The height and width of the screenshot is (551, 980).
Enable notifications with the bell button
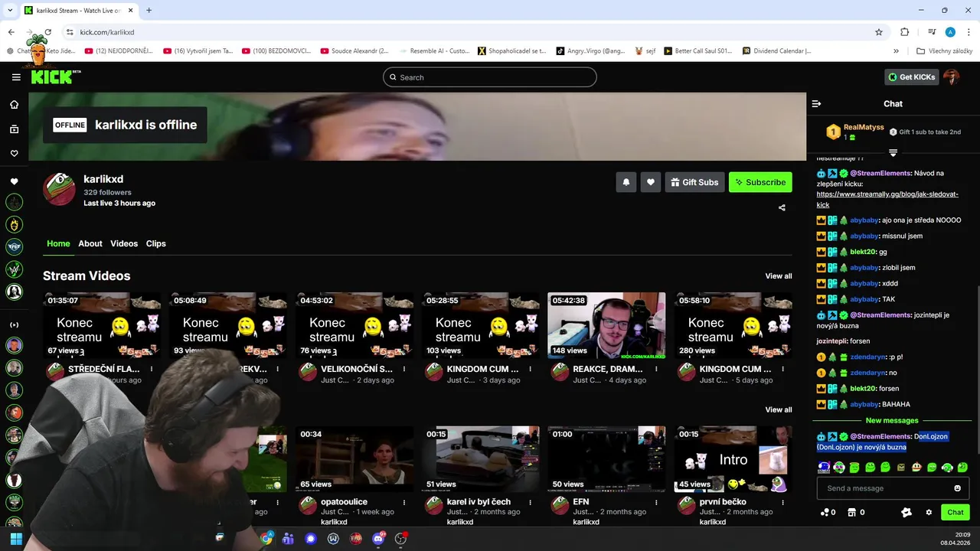(x=626, y=182)
